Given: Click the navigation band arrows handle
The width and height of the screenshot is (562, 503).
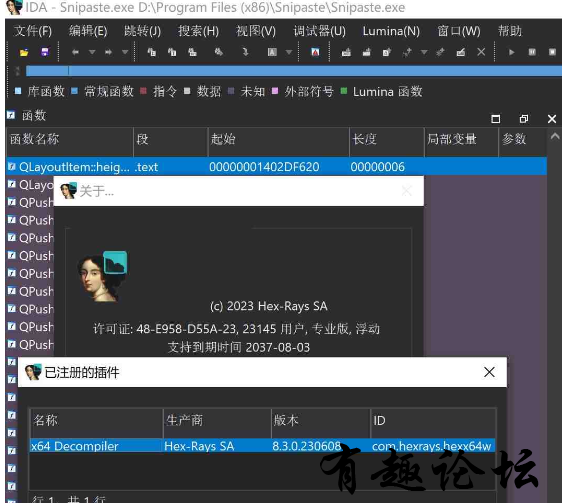Looking at the screenshot, I should coord(17,71).
